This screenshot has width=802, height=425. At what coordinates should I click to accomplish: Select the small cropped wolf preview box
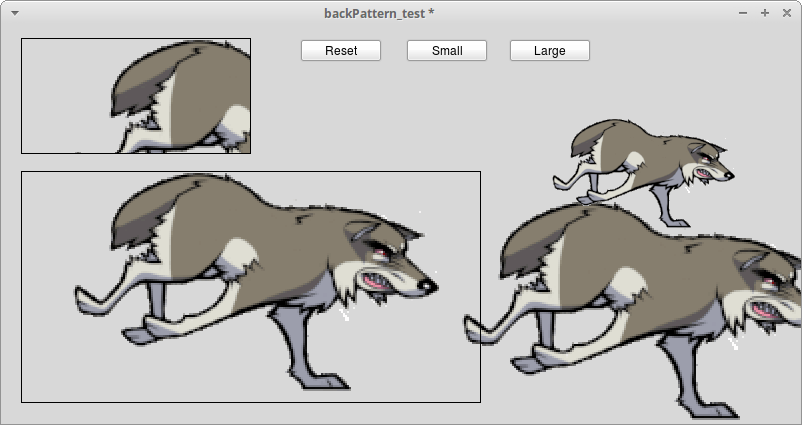coord(135,96)
